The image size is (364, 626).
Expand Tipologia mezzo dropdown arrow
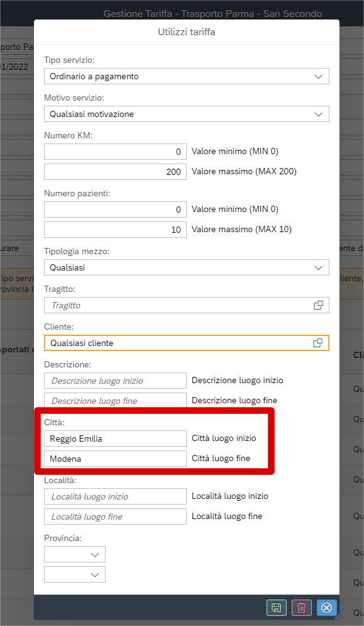(x=318, y=268)
